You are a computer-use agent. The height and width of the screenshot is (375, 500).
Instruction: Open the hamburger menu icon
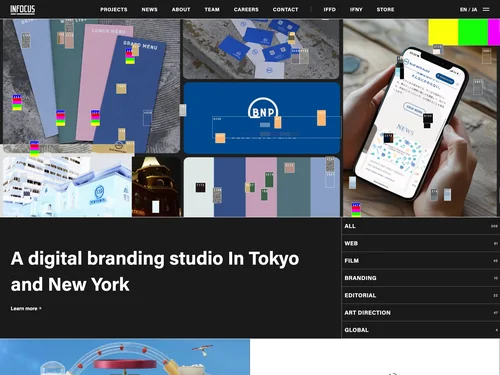pyautogui.click(x=486, y=9)
